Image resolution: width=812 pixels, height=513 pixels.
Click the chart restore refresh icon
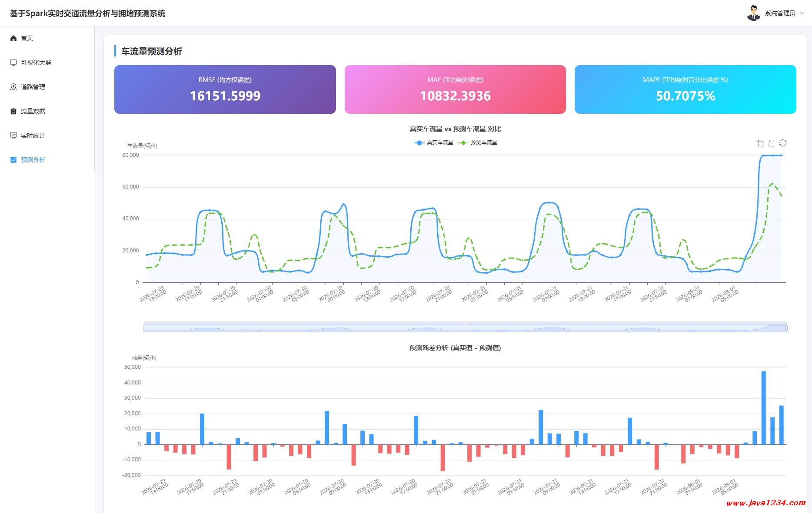(x=783, y=143)
